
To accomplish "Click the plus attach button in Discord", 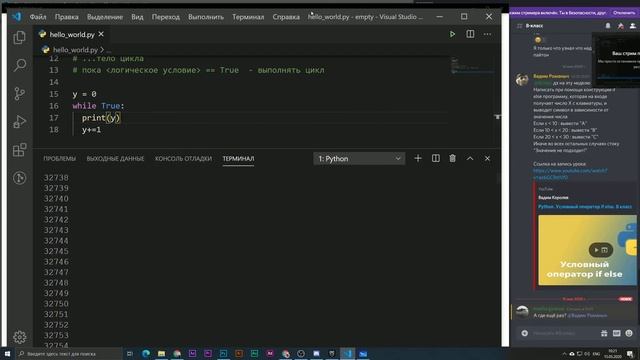I will tap(524, 333).
